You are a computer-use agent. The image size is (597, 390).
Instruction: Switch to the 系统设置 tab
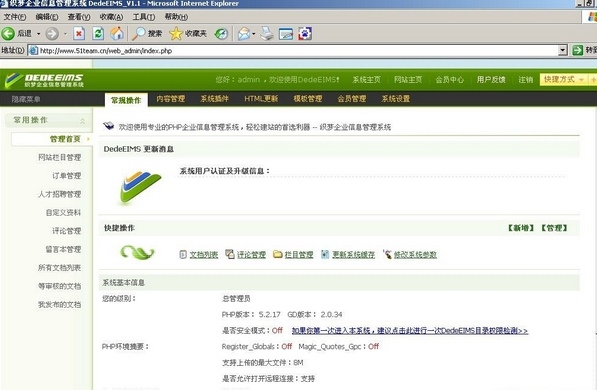[x=396, y=99]
